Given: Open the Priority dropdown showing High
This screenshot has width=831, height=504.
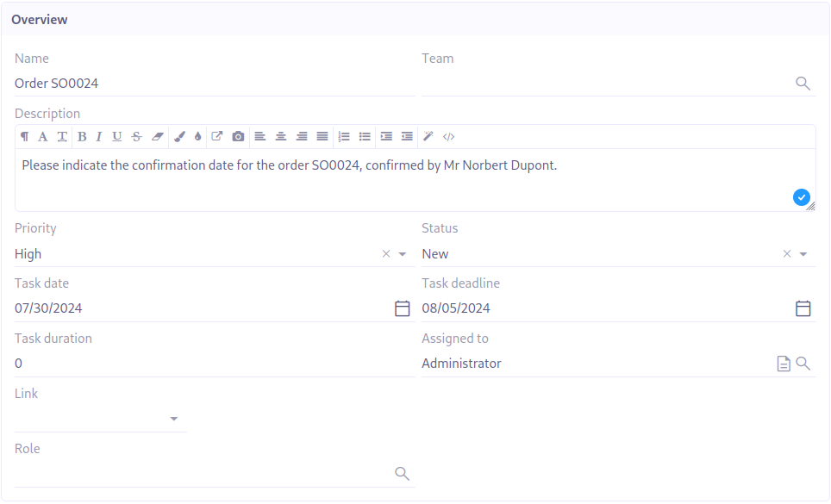Looking at the screenshot, I should pyautogui.click(x=401, y=253).
